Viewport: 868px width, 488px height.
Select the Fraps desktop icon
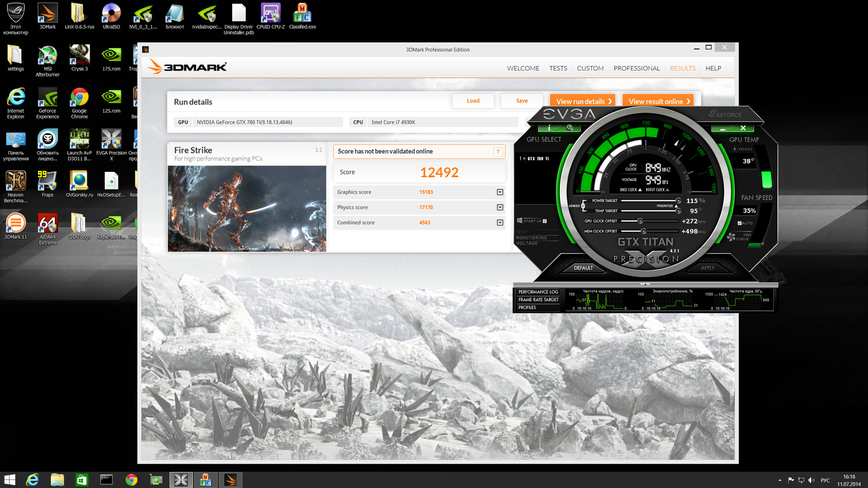tap(48, 184)
